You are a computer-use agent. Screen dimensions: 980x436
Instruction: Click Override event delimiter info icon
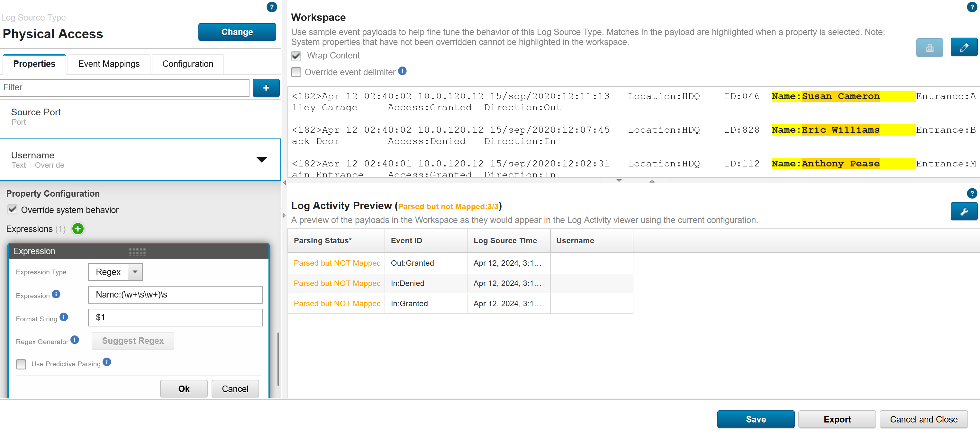click(402, 71)
